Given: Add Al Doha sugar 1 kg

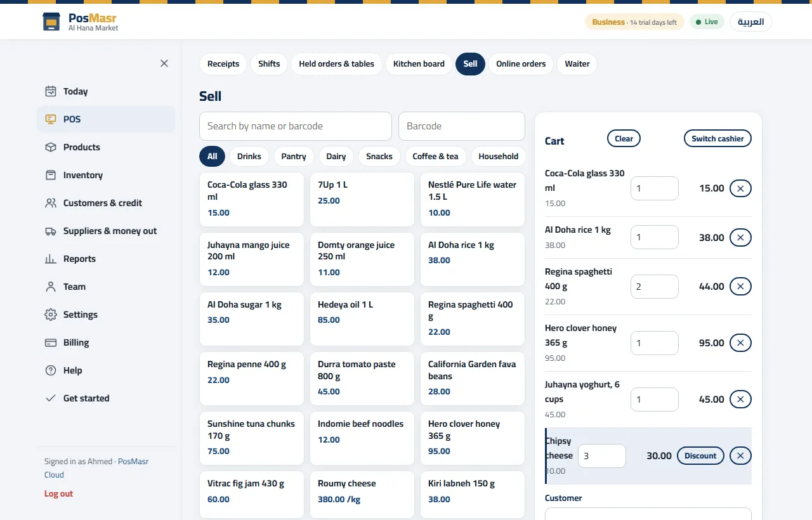Looking at the screenshot, I should pyautogui.click(x=252, y=319).
